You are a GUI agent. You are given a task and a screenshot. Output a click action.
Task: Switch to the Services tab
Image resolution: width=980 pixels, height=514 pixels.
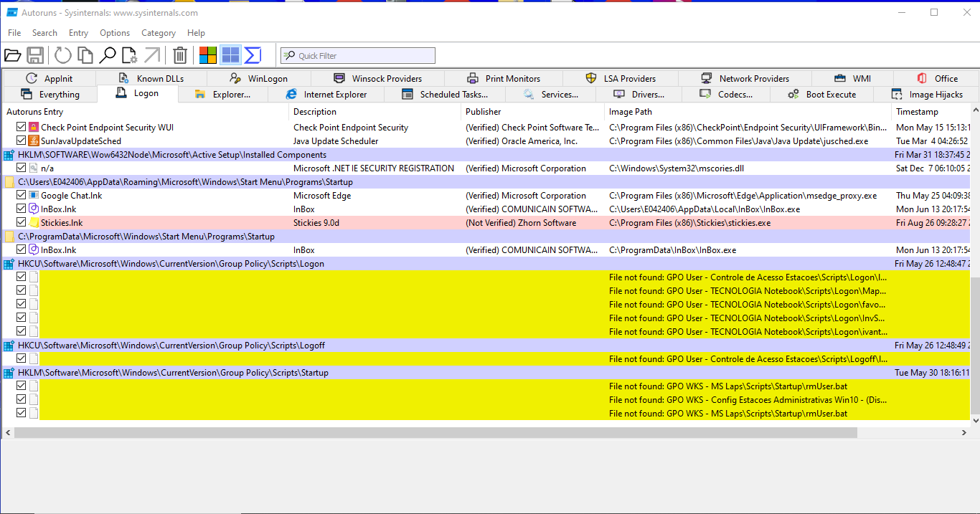[550, 95]
